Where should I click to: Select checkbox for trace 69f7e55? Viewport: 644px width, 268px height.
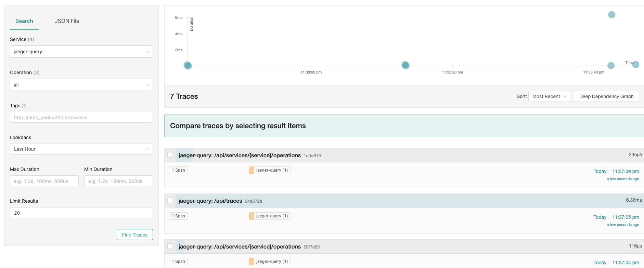point(170,246)
